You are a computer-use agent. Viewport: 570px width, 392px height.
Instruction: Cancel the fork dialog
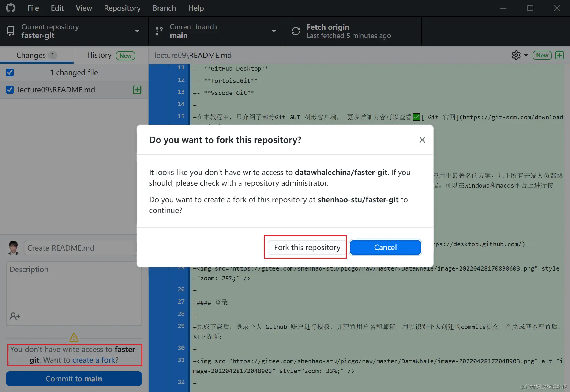(x=385, y=247)
